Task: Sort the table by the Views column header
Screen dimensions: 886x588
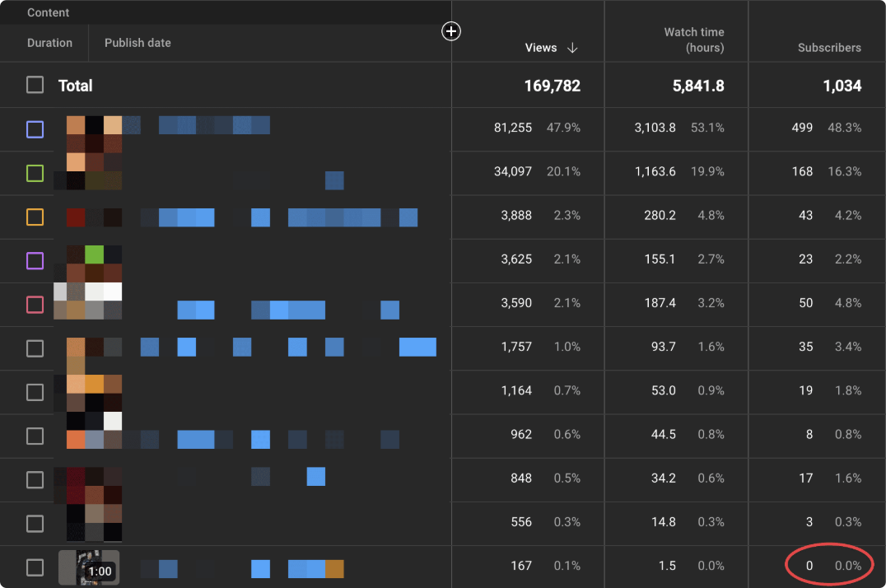Action: point(540,48)
